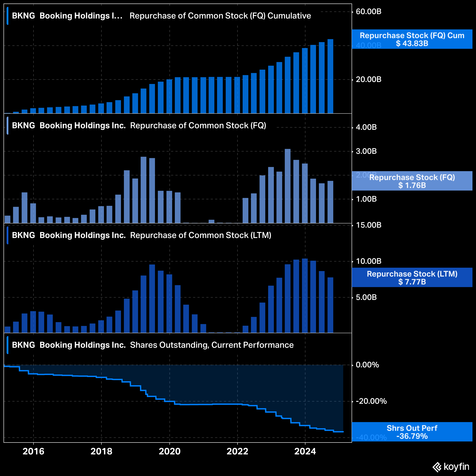The height and width of the screenshot is (476, 476).
Task: Click the Shrs Out Perf -36.79% tag
Action: 412,432
